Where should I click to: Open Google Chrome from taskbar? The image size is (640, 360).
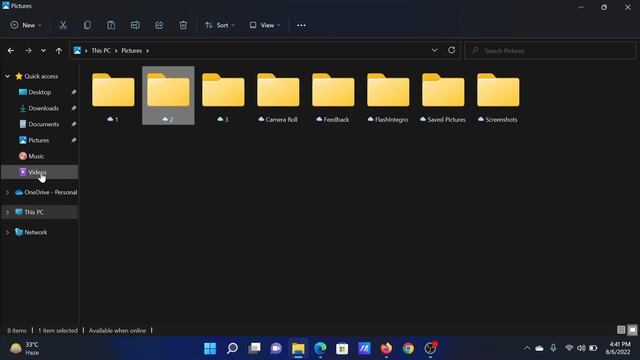(408, 348)
